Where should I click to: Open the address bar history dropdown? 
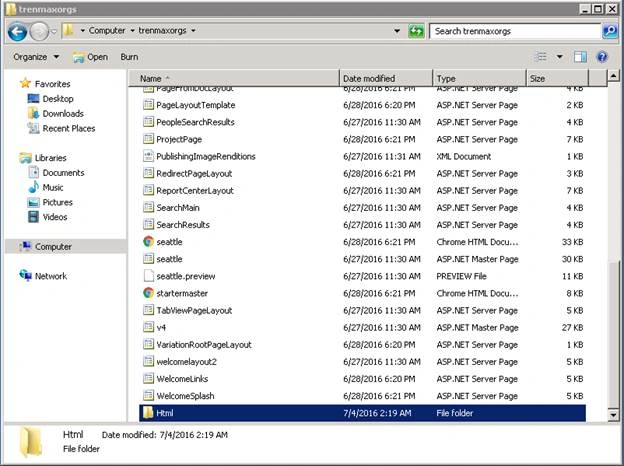[x=397, y=31]
